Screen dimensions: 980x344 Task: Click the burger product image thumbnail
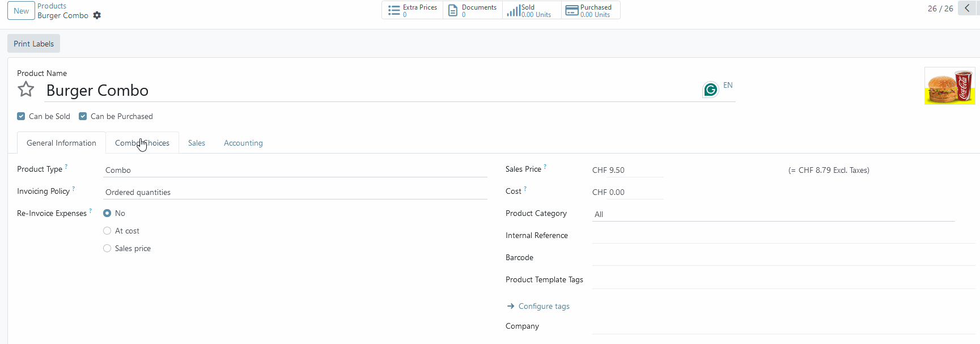949,86
